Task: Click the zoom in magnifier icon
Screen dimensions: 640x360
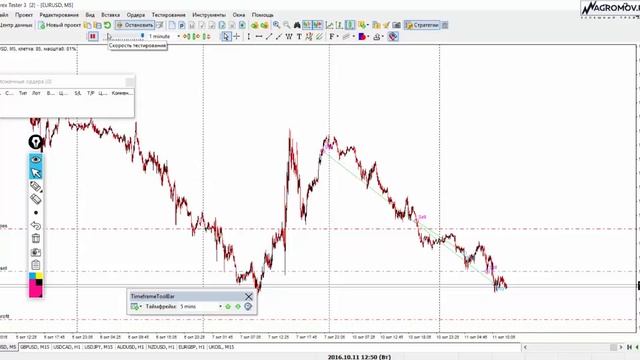Action: pos(276,25)
